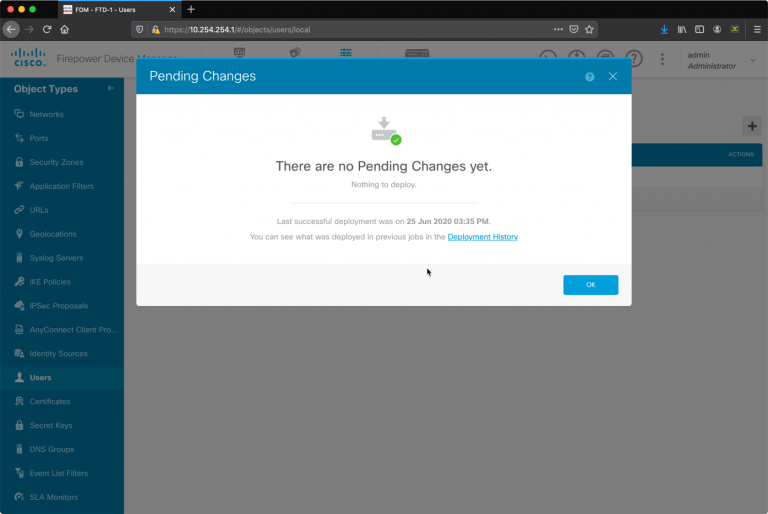Select Networks in Object Types
This screenshot has width=768, height=514.
click(x=47, y=114)
